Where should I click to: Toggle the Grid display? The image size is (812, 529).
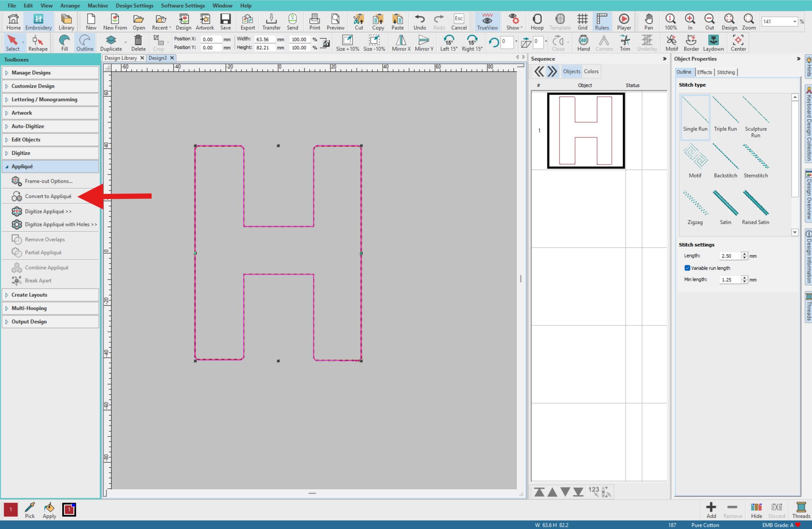click(x=582, y=22)
